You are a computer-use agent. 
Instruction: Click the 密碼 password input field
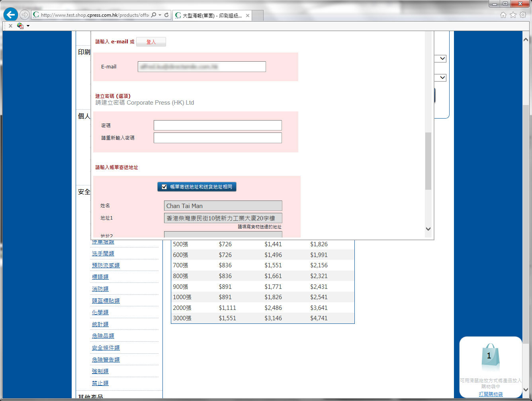217,125
